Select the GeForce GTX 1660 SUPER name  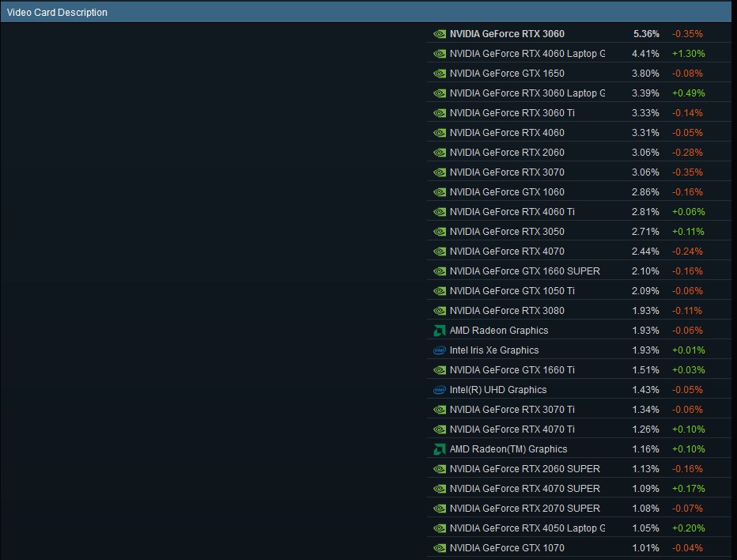click(x=525, y=271)
